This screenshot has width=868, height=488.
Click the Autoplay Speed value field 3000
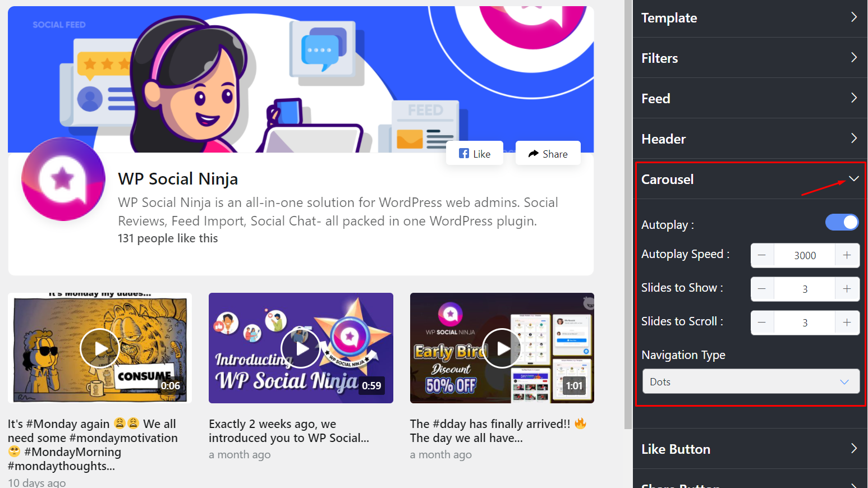805,255
